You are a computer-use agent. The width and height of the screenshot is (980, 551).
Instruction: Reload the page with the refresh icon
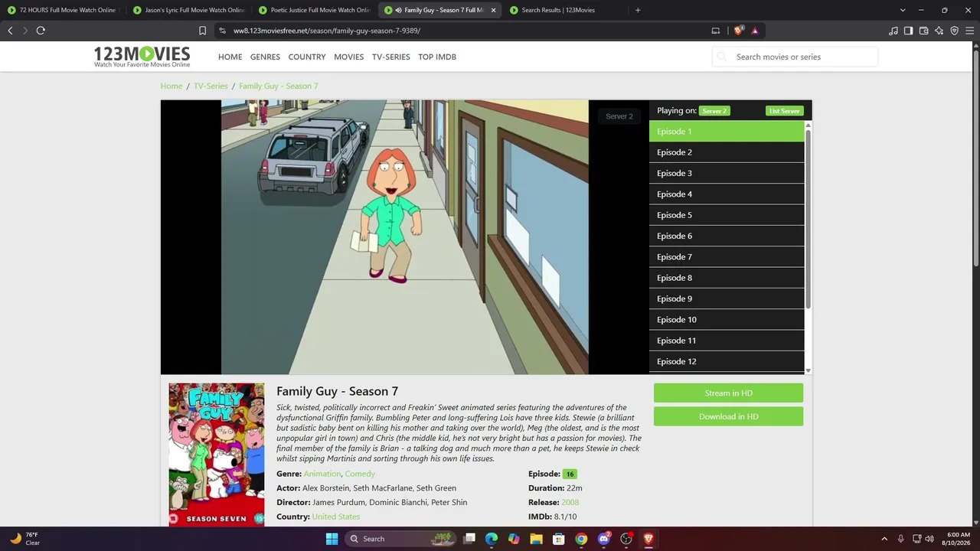[41, 31]
